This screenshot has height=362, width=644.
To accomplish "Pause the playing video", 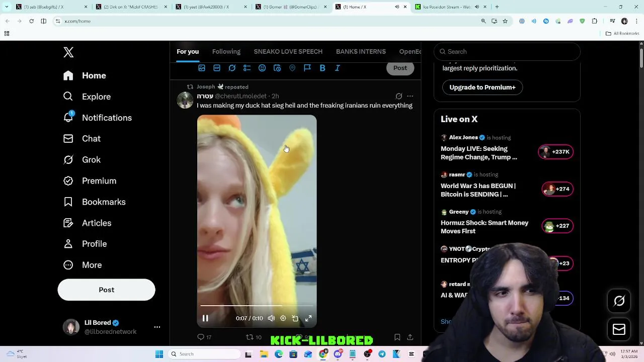I will coord(205,318).
